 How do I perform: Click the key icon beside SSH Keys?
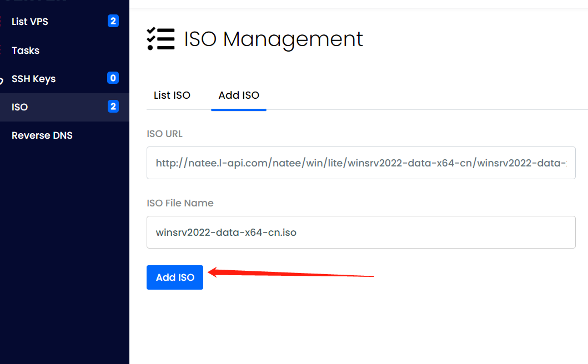2,79
